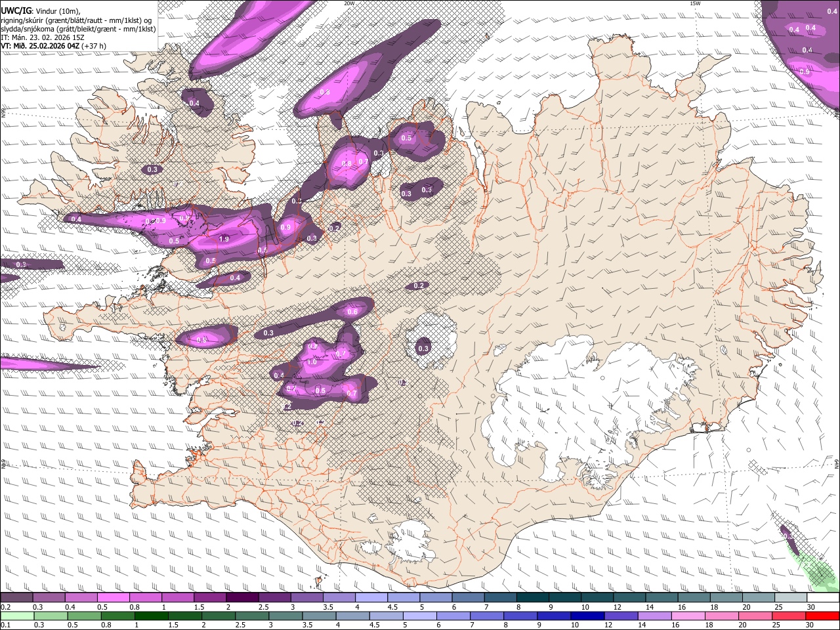
Task: Click the '1.0' precipitation value on the map
Action: (312, 362)
